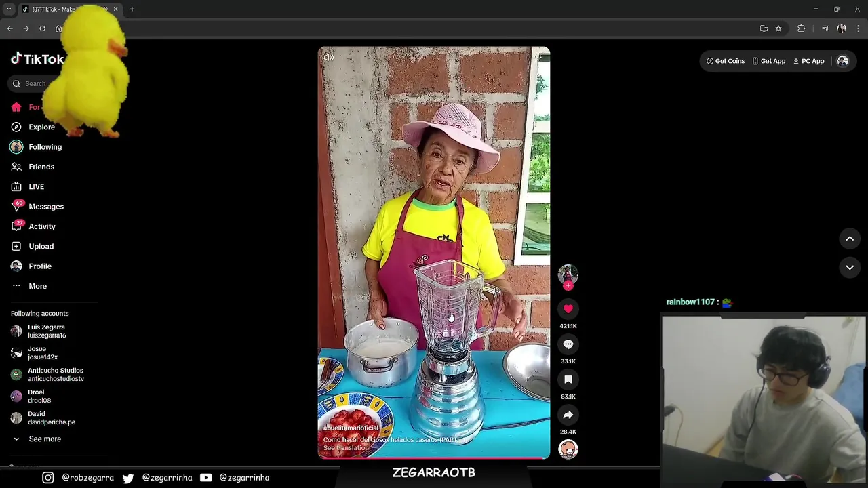Screen dimensions: 868x488
Task: Open TikTok profile avatar at top right
Action: 843,61
